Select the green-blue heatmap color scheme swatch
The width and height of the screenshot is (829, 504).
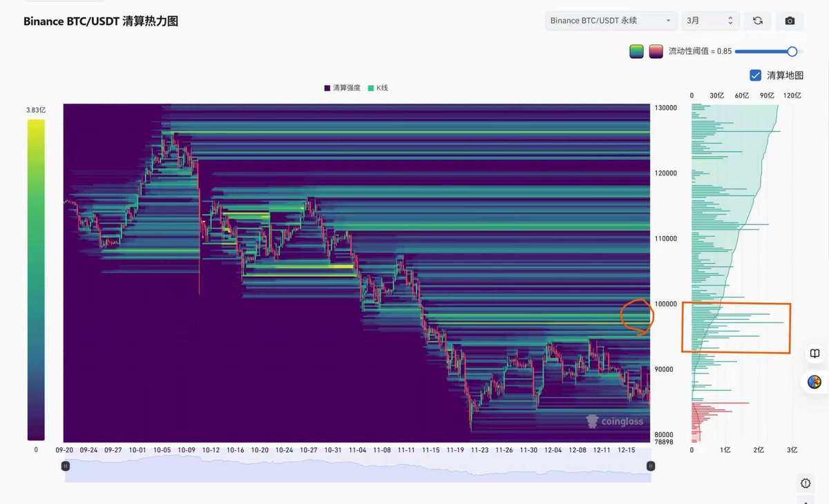coord(636,51)
